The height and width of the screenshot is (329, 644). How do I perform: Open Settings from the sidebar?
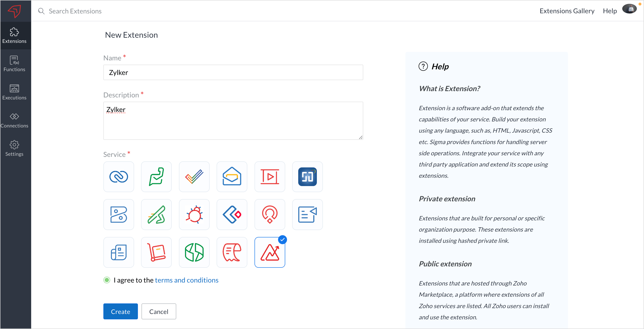(15, 148)
